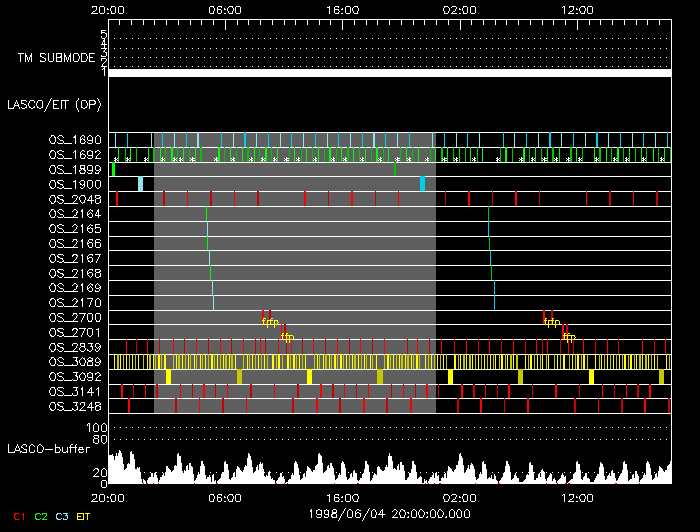Select the last ffp marker under OS_2701 row
The height and width of the screenshot is (532, 700).
click(569, 337)
